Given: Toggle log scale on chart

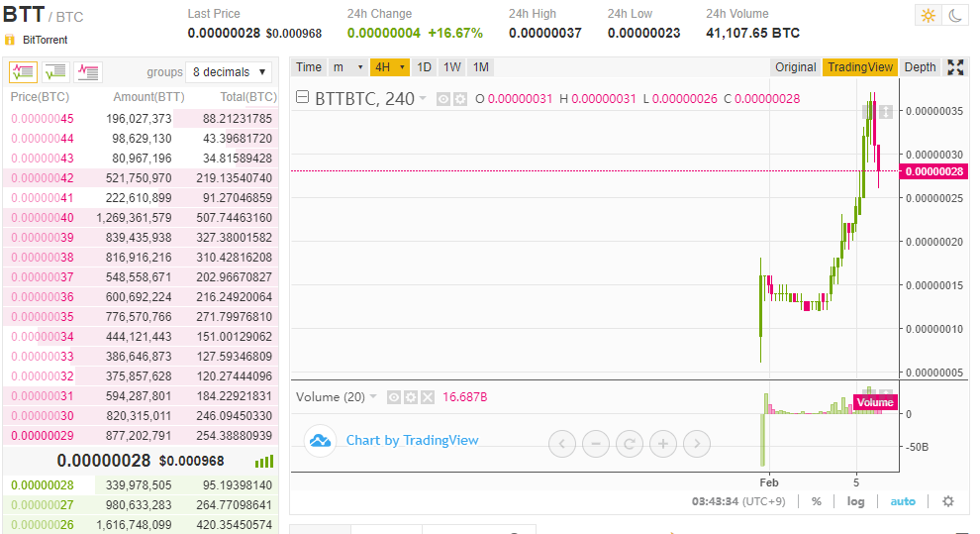Looking at the screenshot, I should click(x=855, y=501).
